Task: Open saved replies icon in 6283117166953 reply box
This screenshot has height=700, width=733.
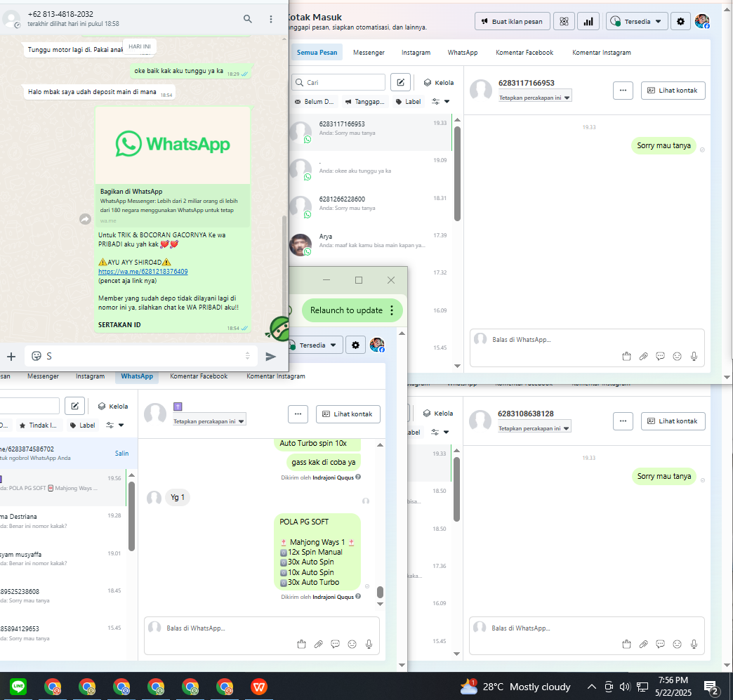Action: click(x=660, y=356)
